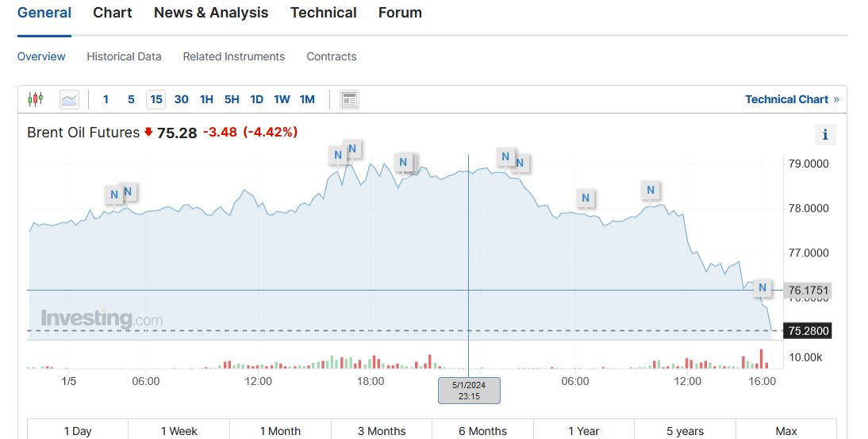Choose the 1D interval
Viewport: 868px width, 439px height.
[x=256, y=99]
